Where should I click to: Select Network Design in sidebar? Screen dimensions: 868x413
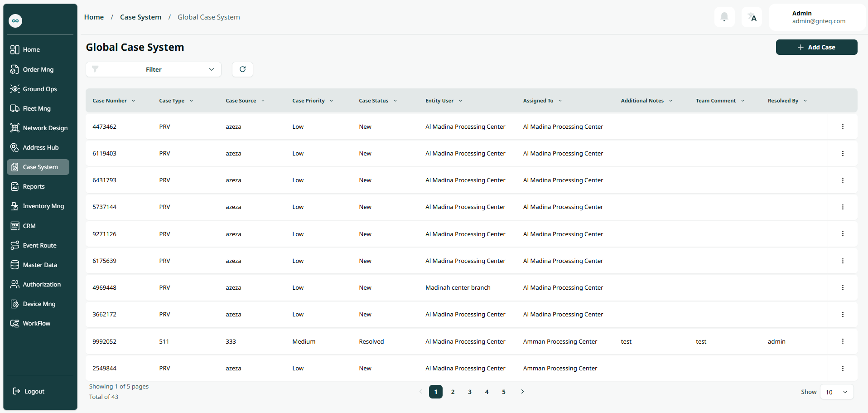pyautogui.click(x=45, y=128)
